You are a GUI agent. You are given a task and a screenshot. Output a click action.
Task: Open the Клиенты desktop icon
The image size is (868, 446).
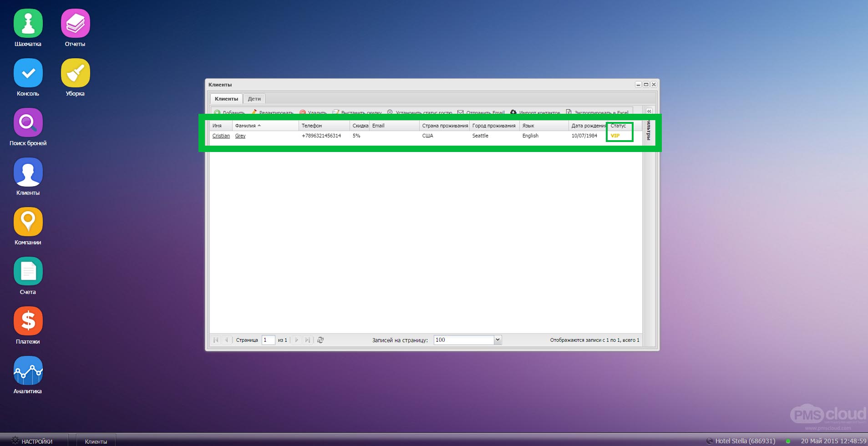28,172
